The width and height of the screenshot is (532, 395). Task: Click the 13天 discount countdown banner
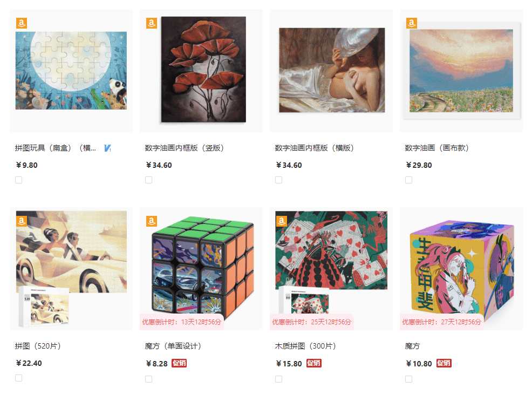(x=182, y=322)
